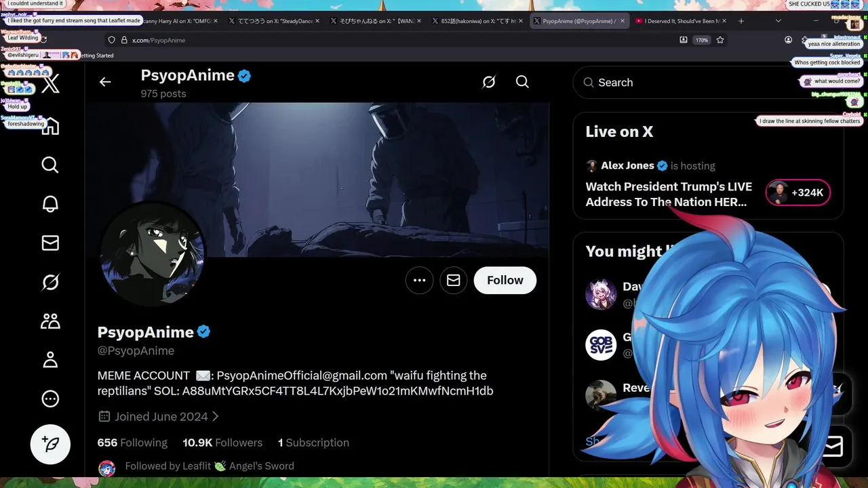Click the PsyopAnimeOfficial@gmail.com bio text
The image size is (868, 488).
click(302, 375)
